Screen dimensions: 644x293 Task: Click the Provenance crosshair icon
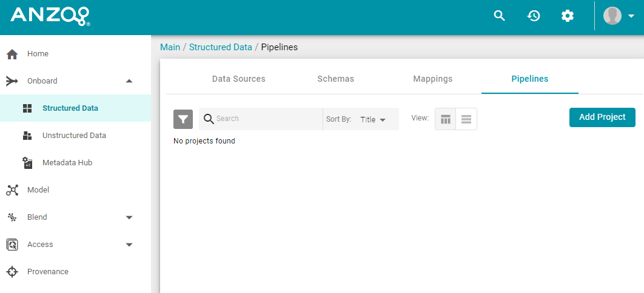12,272
